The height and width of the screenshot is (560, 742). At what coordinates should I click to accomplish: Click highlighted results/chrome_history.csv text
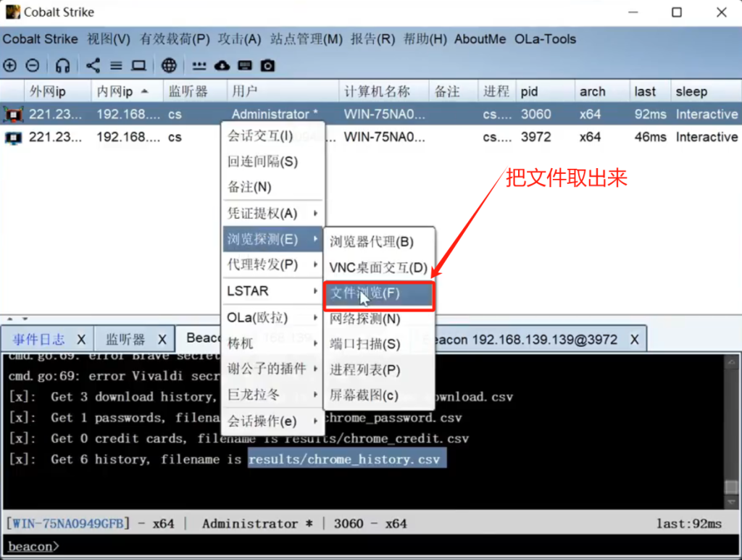pyautogui.click(x=347, y=459)
